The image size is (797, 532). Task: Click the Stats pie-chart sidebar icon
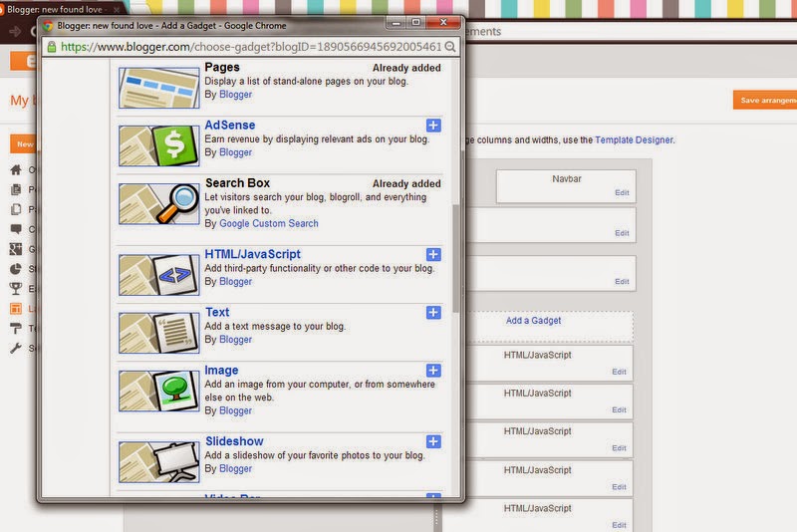(16, 269)
